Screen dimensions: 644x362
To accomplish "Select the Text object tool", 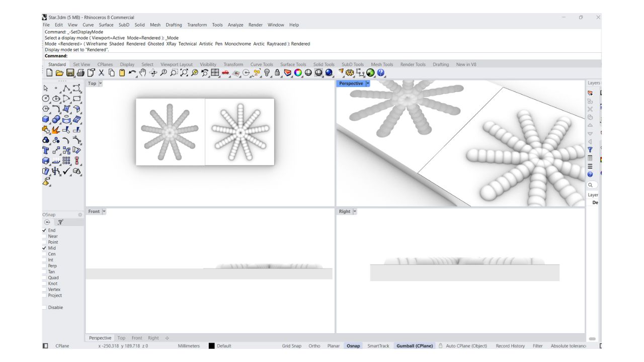I will (x=46, y=150).
